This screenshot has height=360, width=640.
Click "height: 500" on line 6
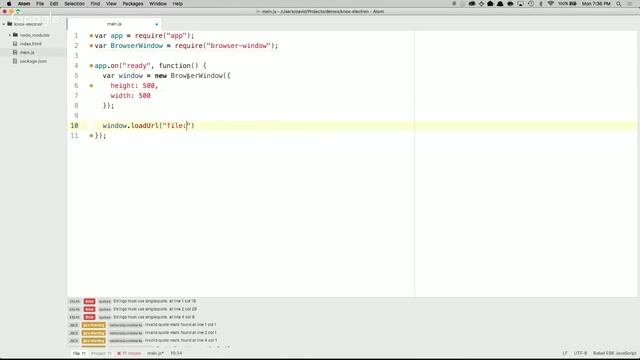[133, 86]
